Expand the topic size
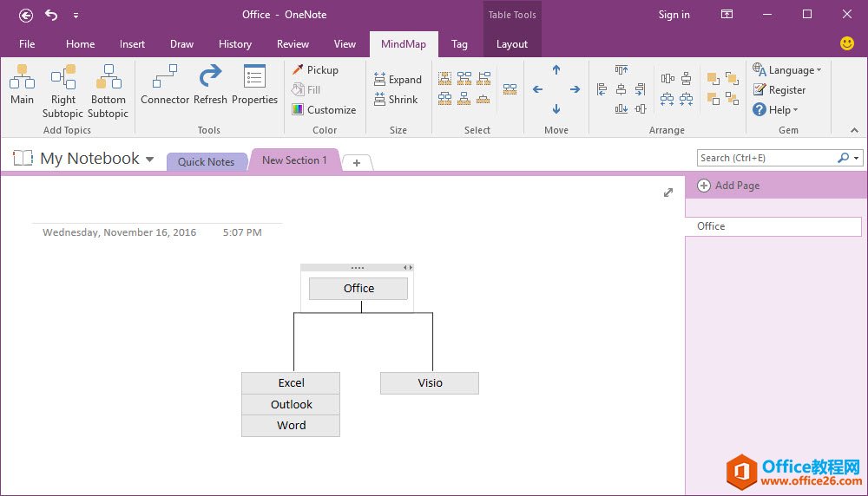This screenshot has width=868, height=496. point(398,79)
